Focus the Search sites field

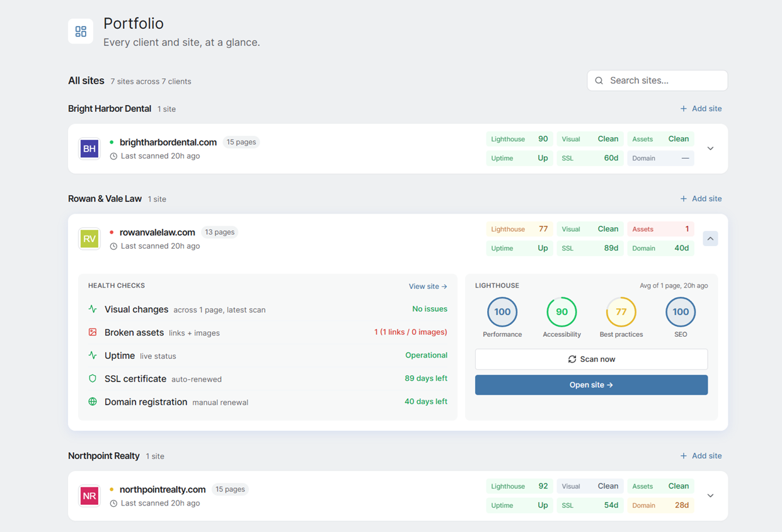click(x=657, y=81)
